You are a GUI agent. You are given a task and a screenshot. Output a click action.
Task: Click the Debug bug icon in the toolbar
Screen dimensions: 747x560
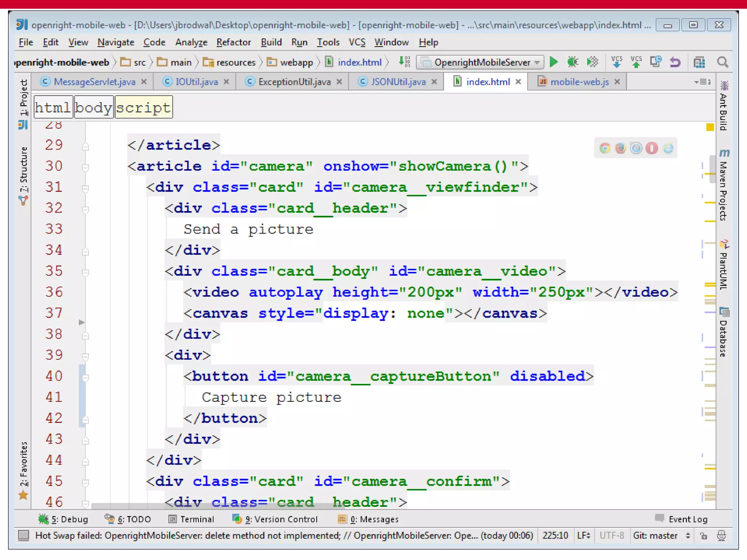573,62
